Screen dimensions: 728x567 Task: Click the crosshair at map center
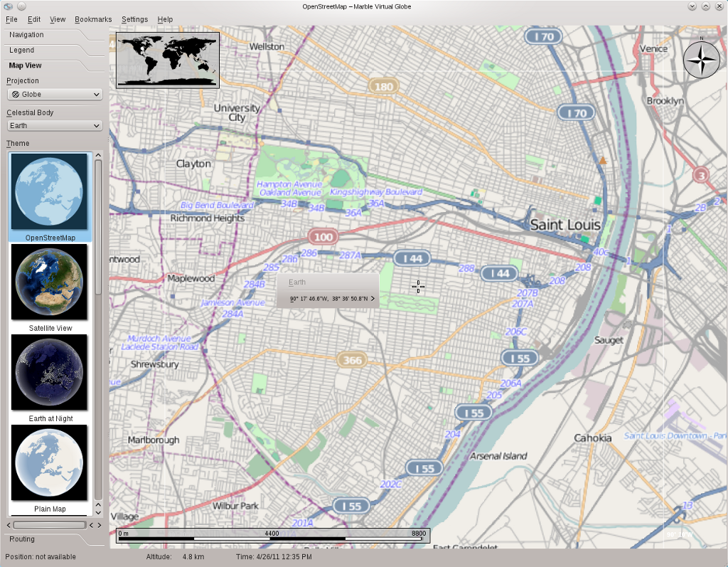(418, 287)
